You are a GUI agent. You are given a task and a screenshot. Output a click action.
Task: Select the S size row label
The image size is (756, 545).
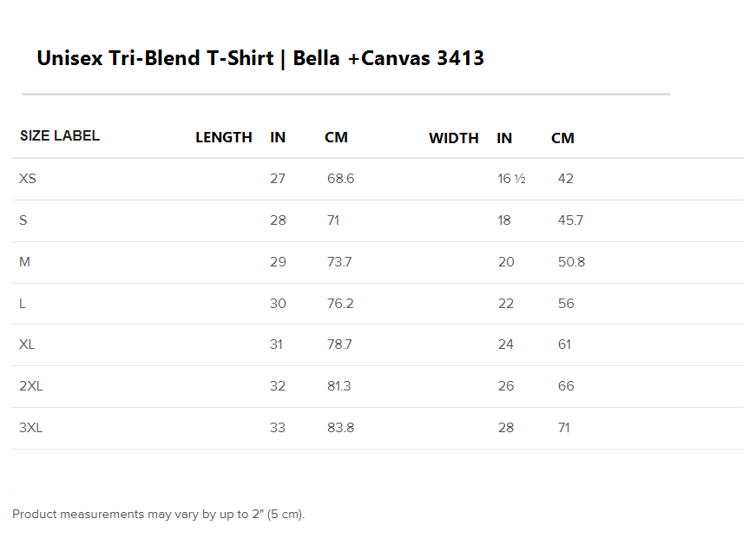pyautogui.click(x=23, y=220)
